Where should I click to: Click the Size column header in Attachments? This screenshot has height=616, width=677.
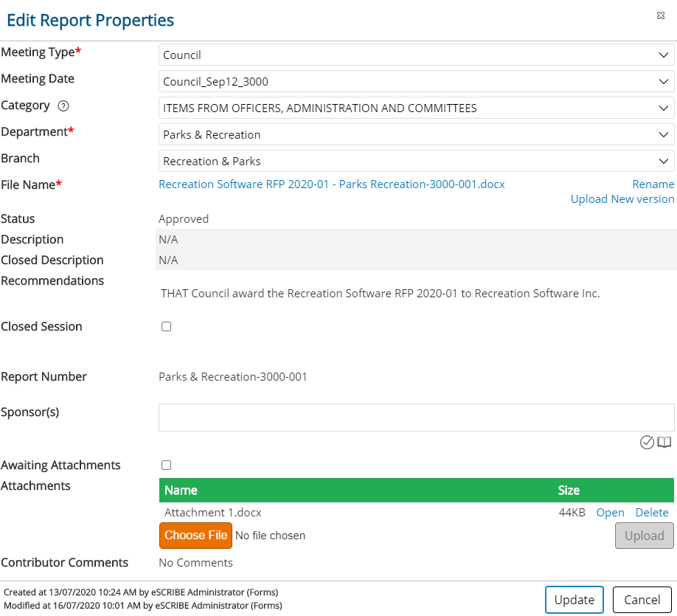click(x=568, y=491)
